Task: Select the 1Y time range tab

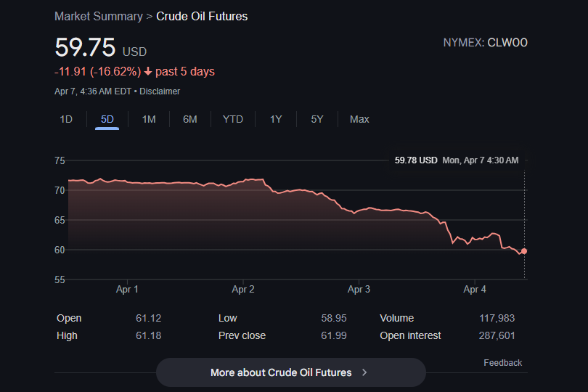Action: (276, 119)
